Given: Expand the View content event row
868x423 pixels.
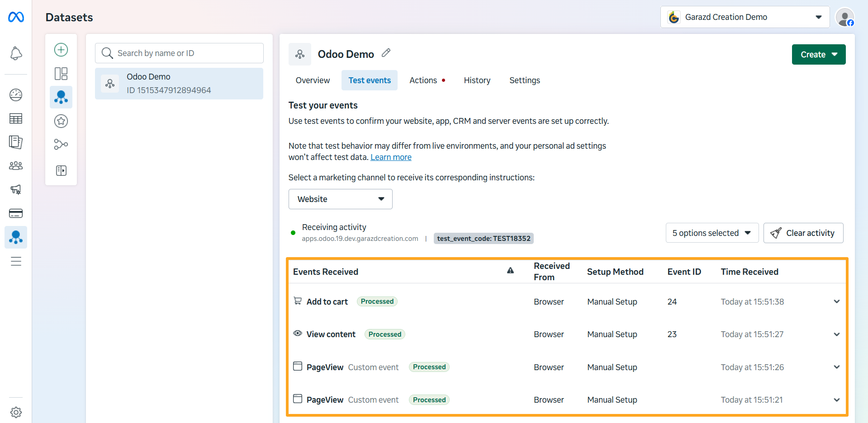Looking at the screenshot, I should [x=837, y=334].
